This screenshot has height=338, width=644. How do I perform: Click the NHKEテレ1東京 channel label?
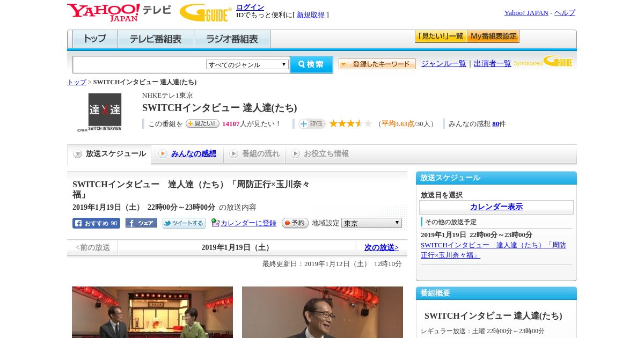[x=167, y=95]
